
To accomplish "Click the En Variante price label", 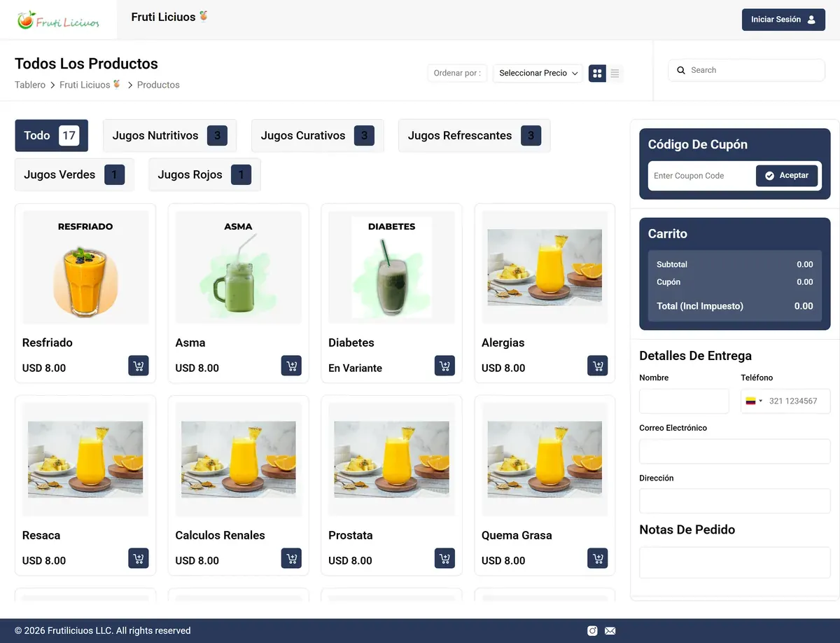I will coord(355,368).
